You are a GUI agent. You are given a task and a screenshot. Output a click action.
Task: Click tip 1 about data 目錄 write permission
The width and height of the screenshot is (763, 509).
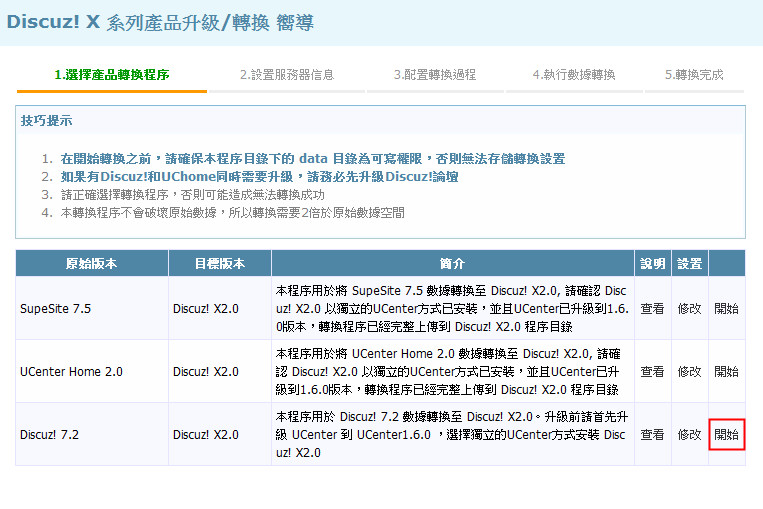click(x=313, y=159)
